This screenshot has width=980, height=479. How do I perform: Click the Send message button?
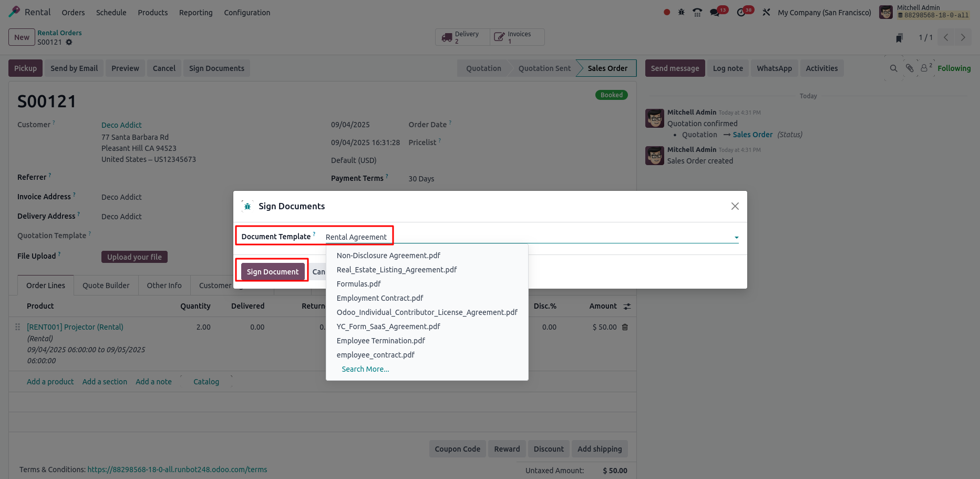pos(675,68)
